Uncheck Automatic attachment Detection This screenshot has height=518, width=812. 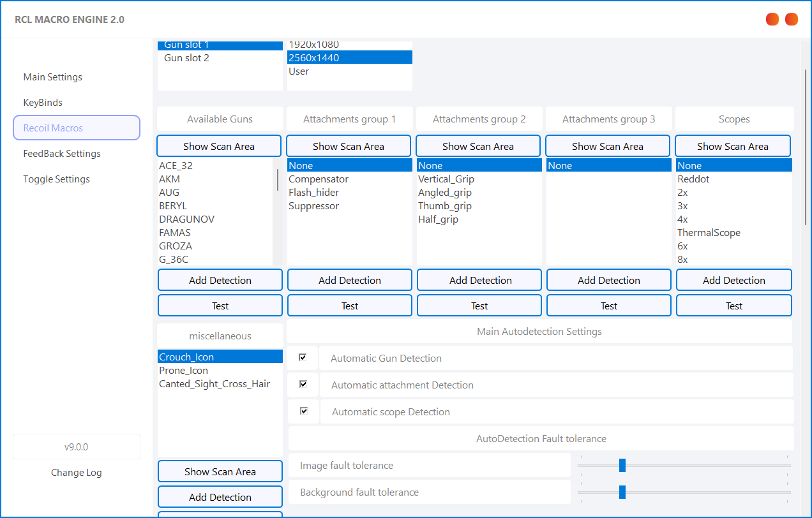click(x=303, y=384)
